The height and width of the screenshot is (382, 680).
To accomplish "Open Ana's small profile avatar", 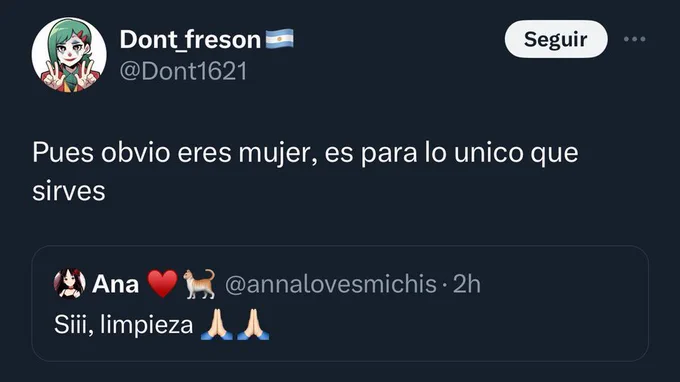I will pyautogui.click(x=69, y=284).
